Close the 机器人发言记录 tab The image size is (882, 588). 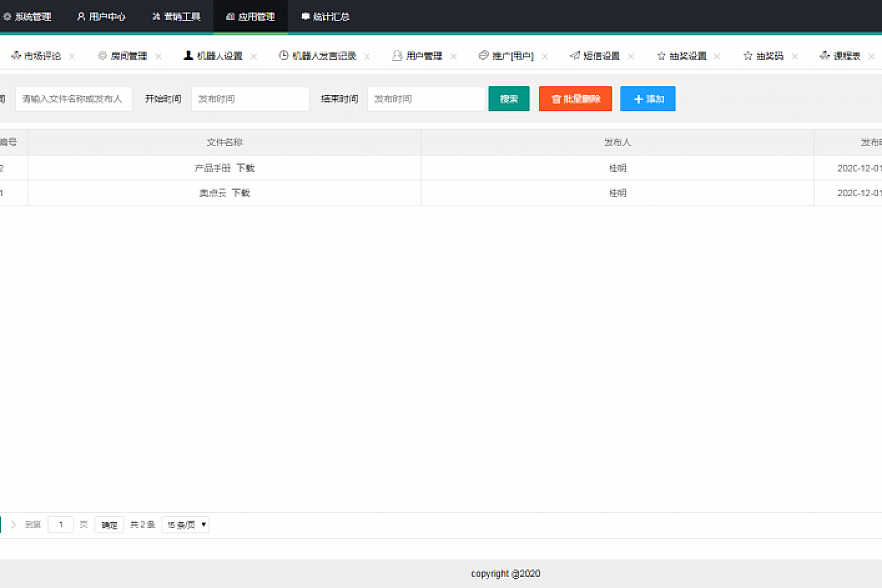click(x=367, y=56)
